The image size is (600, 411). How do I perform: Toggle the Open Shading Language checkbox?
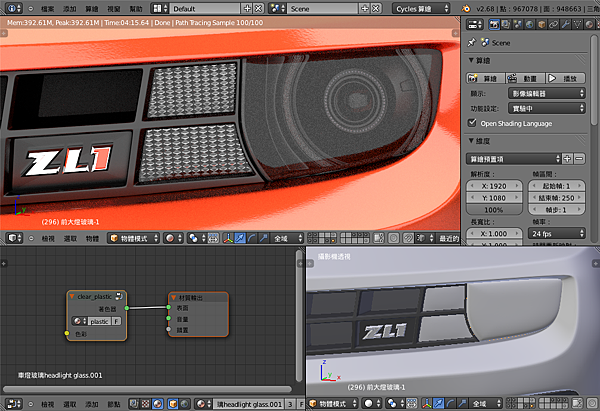pyautogui.click(x=472, y=123)
